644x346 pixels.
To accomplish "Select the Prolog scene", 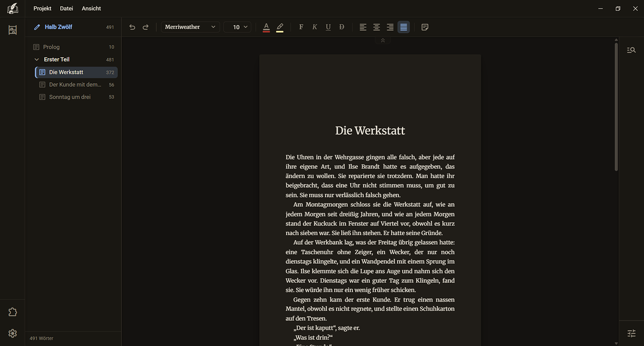I will [x=74, y=47].
